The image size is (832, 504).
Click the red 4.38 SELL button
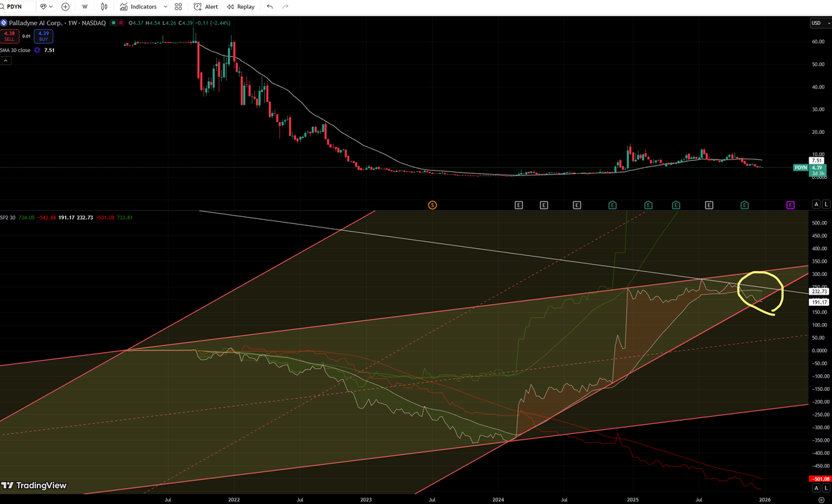(9, 35)
